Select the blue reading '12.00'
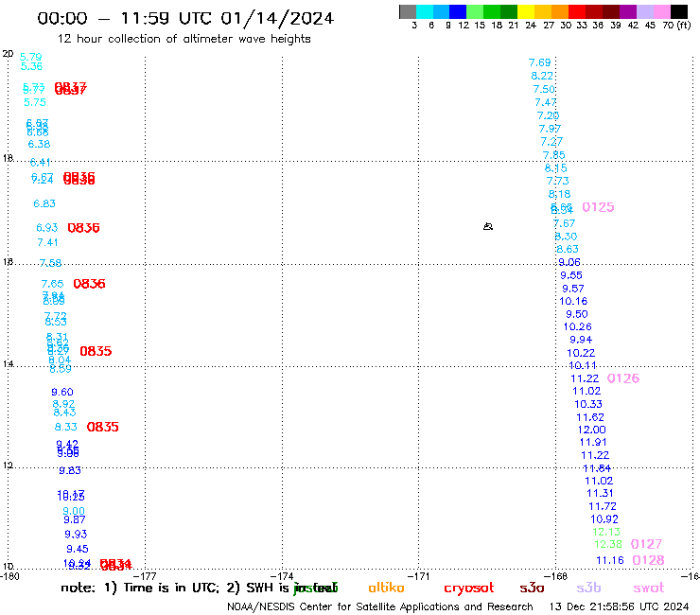The height and width of the screenshot is (615, 700). [x=591, y=430]
